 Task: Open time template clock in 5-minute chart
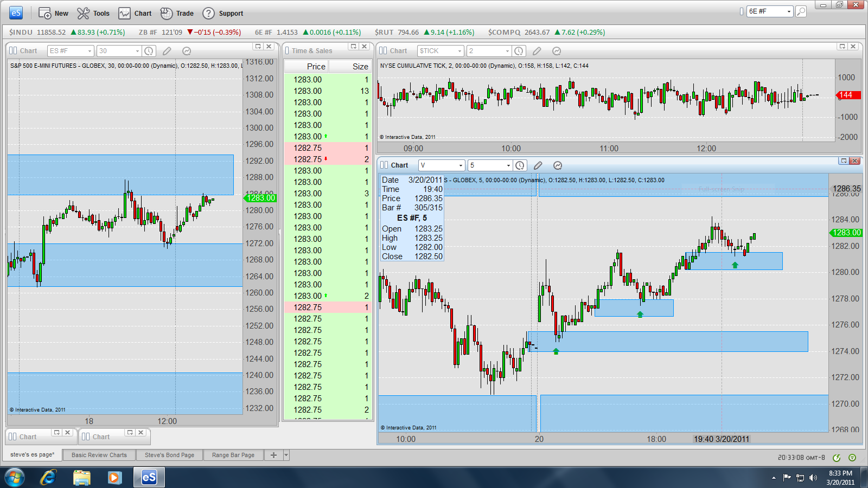point(520,165)
